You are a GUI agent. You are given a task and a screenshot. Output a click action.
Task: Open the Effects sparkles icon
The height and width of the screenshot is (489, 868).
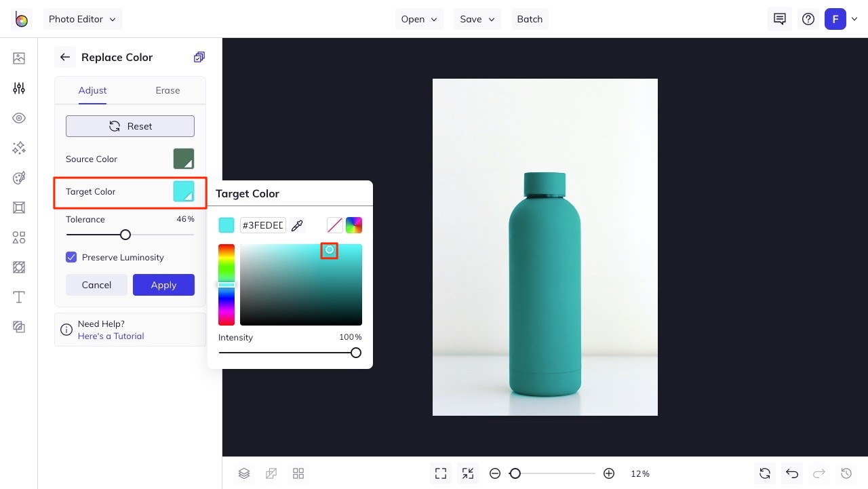[x=19, y=148]
